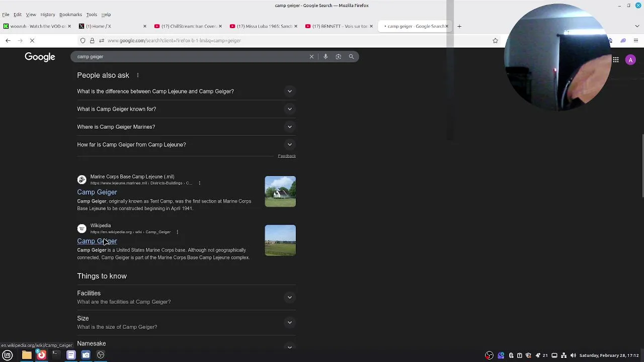The height and width of the screenshot is (362, 644).
Task: Open the Help menu
Action: pyautogui.click(x=106, y=15)
